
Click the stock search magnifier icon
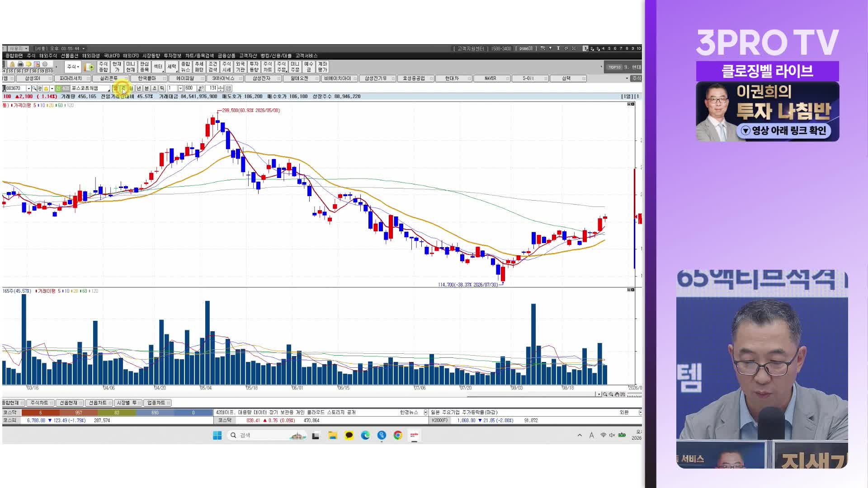click(x=34, y=88)
